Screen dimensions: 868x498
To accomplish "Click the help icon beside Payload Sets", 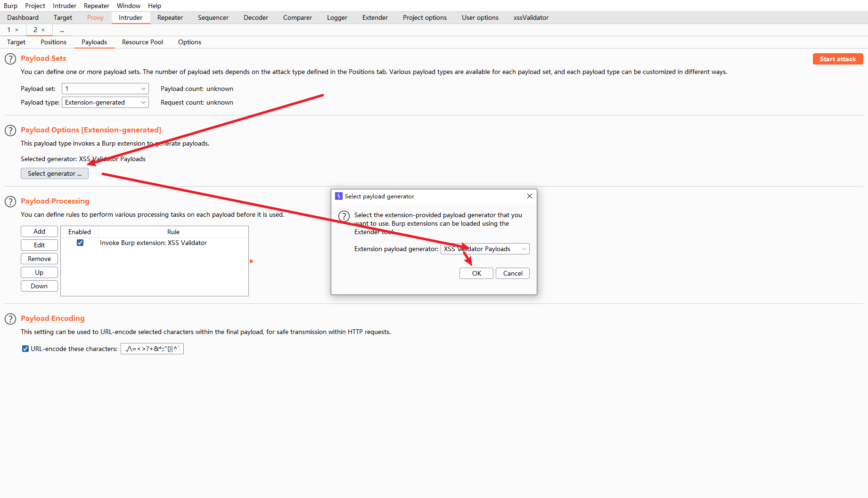I will click(10, 58).
